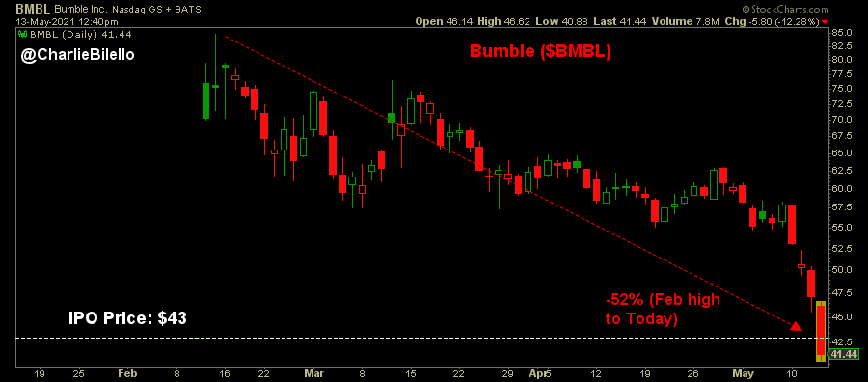The height and width of the screenshot is (382, 868).
Task: Click the 'May' date axis label
Action: pos(744,373)
